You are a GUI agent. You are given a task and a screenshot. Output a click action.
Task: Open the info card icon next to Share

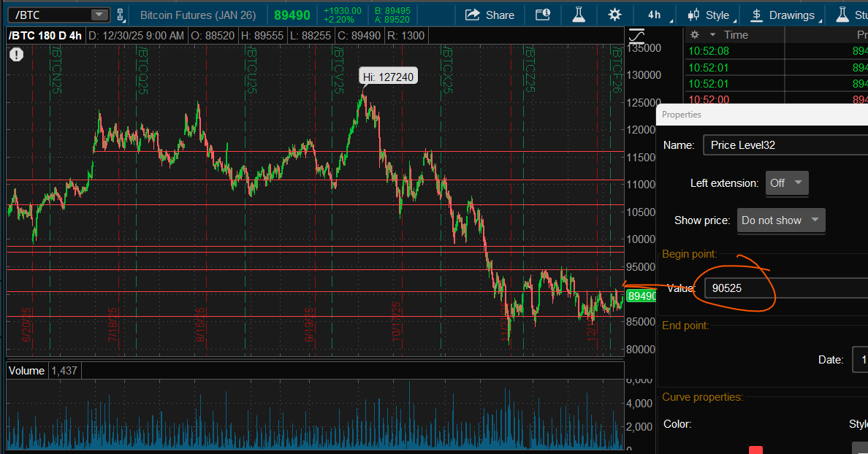point(543,15)
